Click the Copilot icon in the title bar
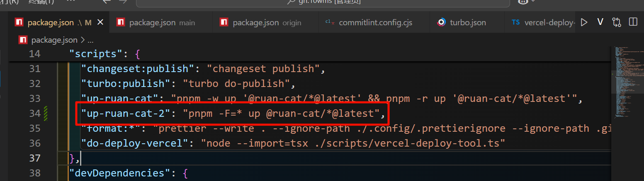The height and width of the screenshot is (181, 644). click(x=523, y=2)
